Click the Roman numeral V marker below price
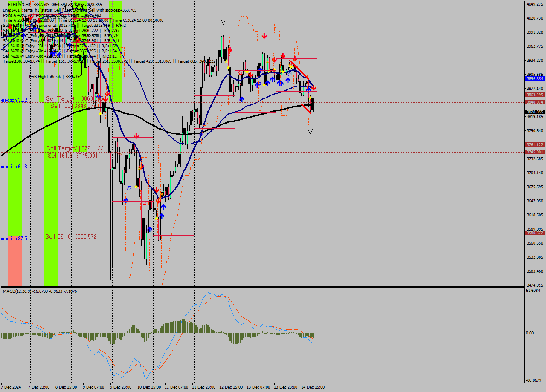546x392 pixels. pos(310,131)
